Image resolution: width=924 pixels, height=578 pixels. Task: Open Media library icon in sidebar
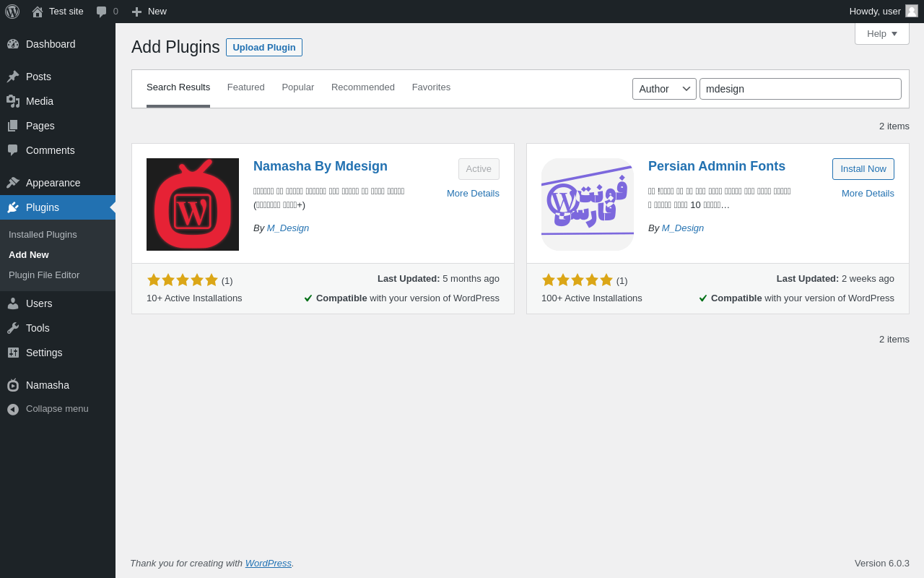coord(13,101)
